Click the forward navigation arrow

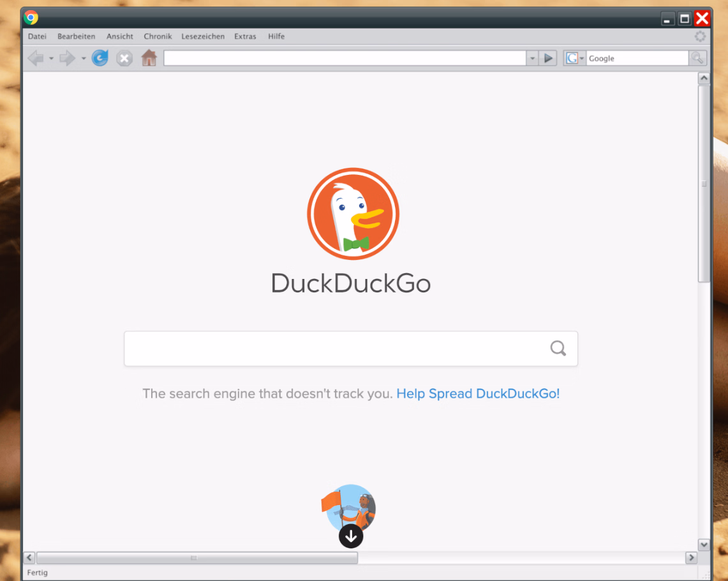[x=67, y=59]
